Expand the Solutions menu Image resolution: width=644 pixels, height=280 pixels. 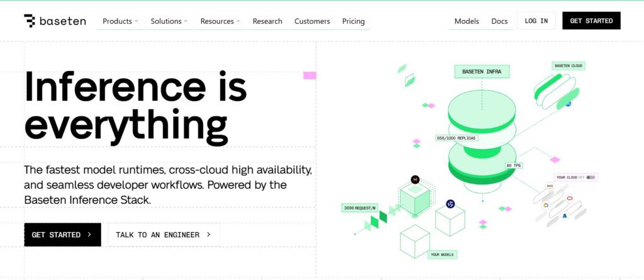[x=169, y=21]
